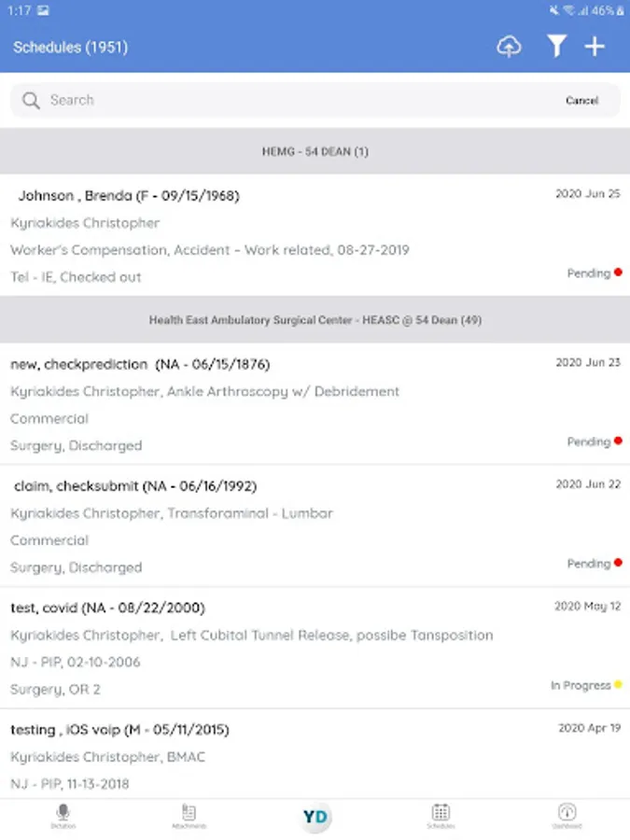Open claim, checksubmit patient entry
The width and height of the screenshot is (630, 840).
[315, 525]
